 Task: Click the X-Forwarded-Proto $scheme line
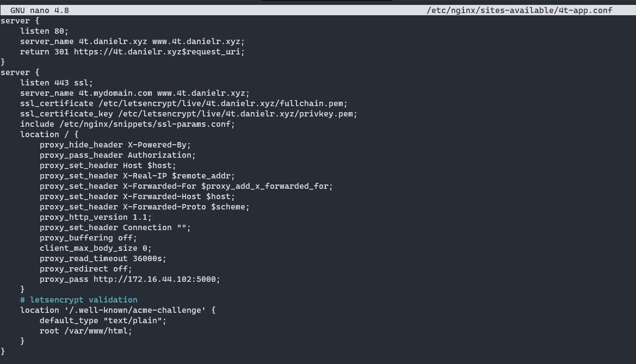coord(144,207)
